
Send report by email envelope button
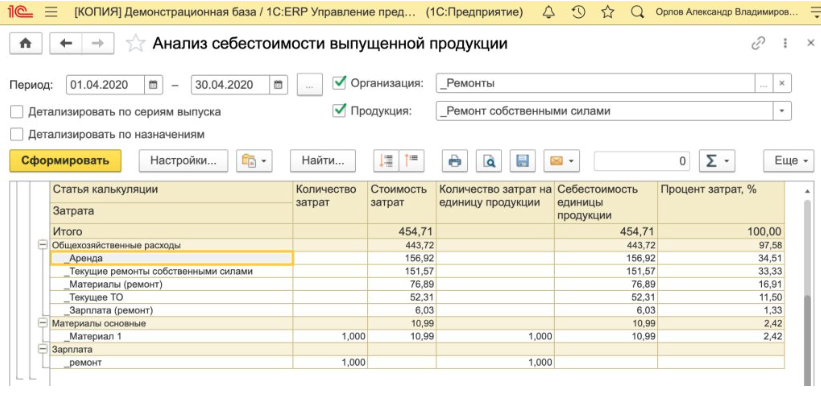point(561,161)
